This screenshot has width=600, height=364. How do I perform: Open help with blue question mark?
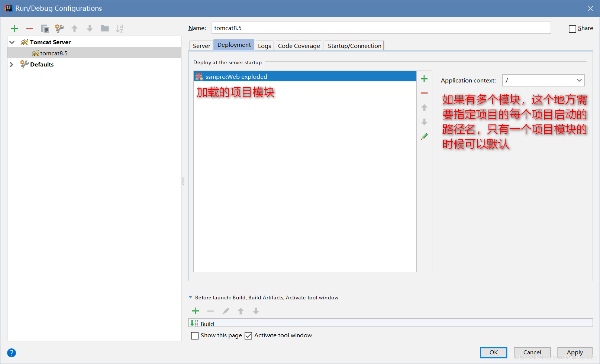point(12,353)
